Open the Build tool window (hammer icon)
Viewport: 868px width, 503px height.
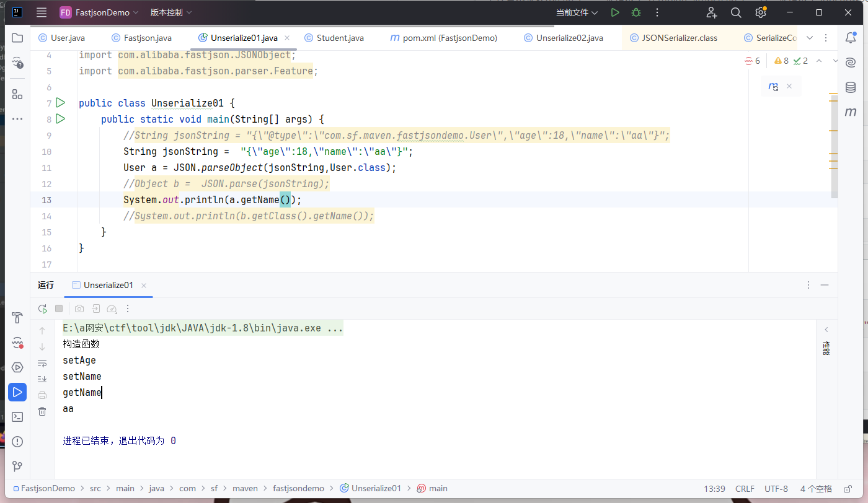(x=17, y=318)
